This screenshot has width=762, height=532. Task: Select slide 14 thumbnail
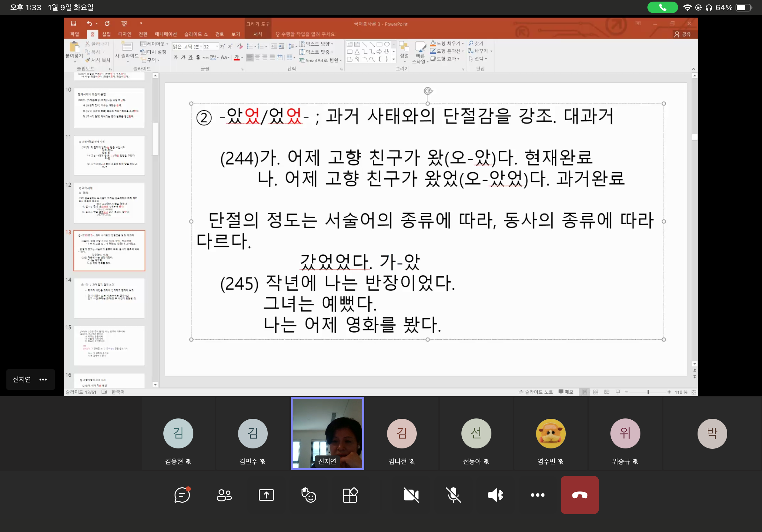(x=109, y=298)
